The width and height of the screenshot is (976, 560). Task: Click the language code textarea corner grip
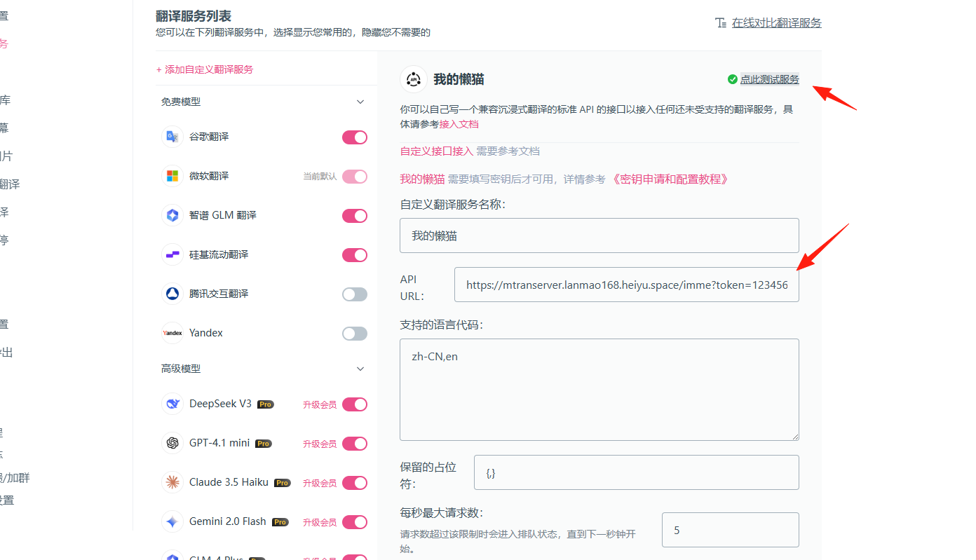pyautogui.click(x=794, y=436)
